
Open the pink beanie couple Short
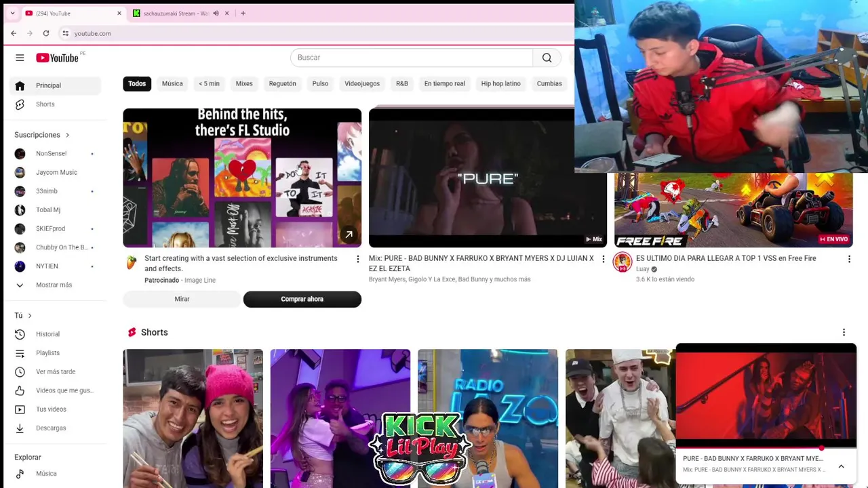coord(193,418)
